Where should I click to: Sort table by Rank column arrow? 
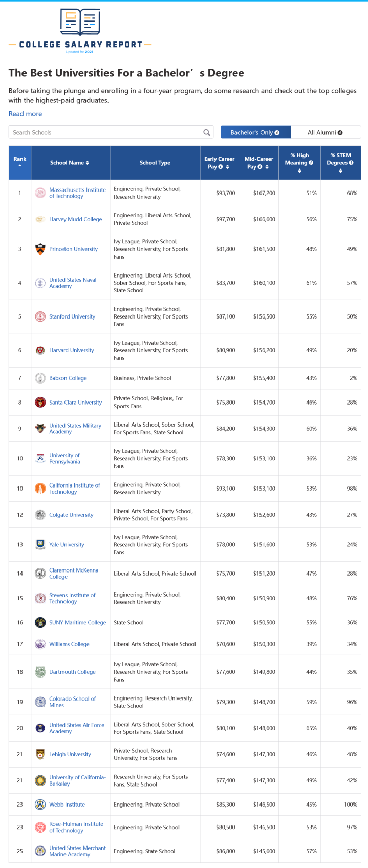(x=20, y=166)
